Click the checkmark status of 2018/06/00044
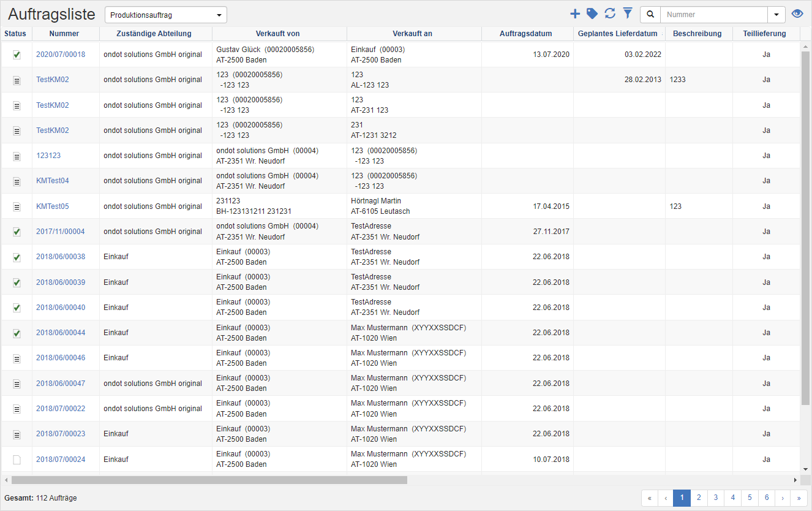 click(17, 333)
